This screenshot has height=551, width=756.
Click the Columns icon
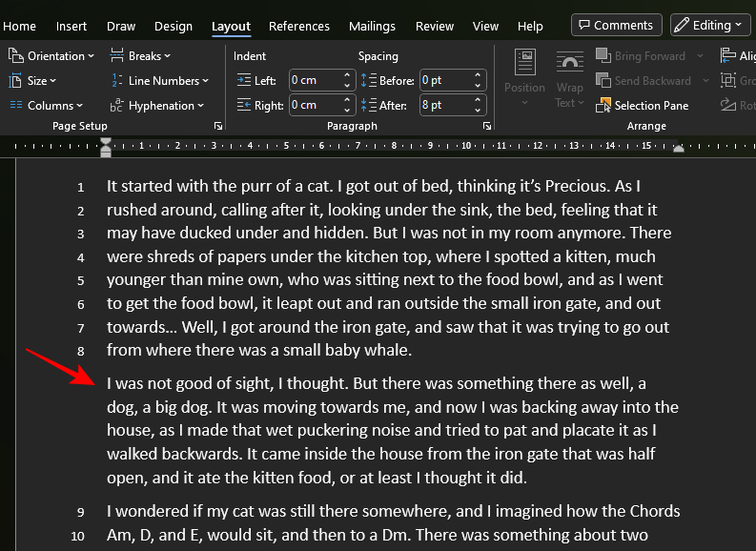coord(16,105)
